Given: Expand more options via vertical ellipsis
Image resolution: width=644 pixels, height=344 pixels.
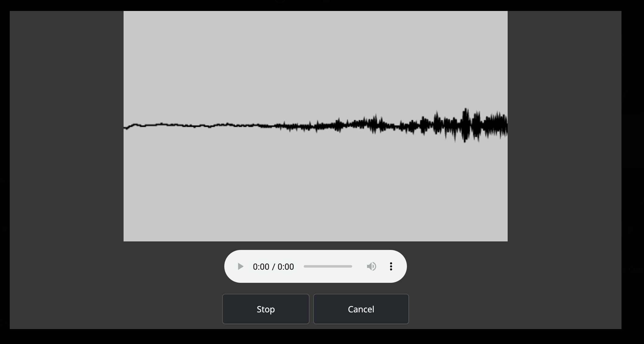Looking at the screenshot, I should pos(391,267).
